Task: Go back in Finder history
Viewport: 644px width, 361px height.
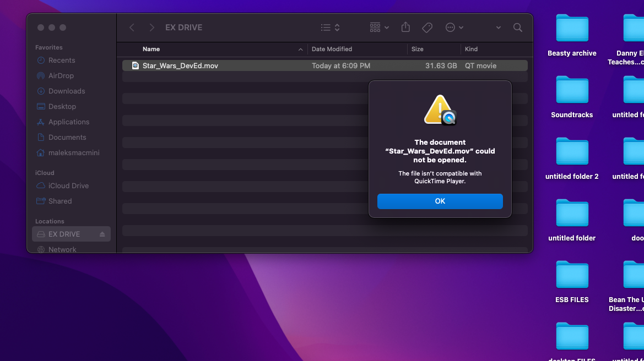Action: (132, 28)
